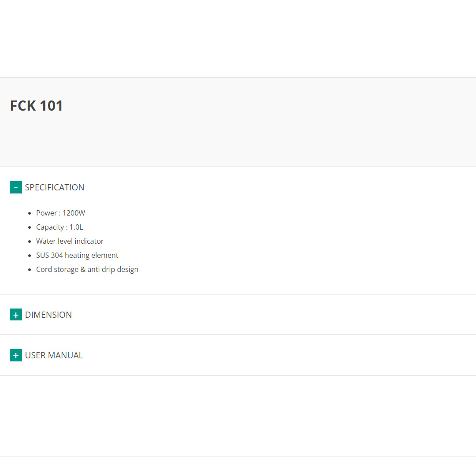Select the Capacity : 1.0L specification line
Viewport: 476px width, 476px height.
tap(59, 227)
